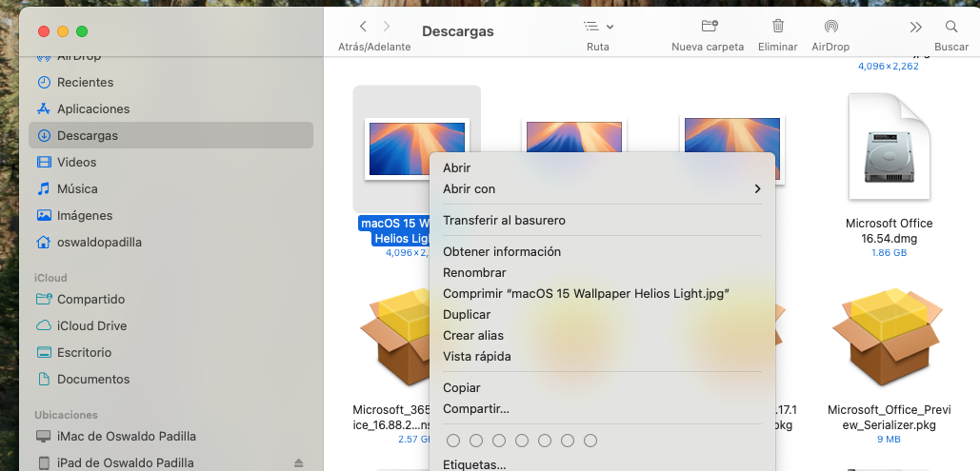The image size is (980, 471).
Task: Click the Imágenes picture icon
Action: pyautogui.click(x=44, y=215)
